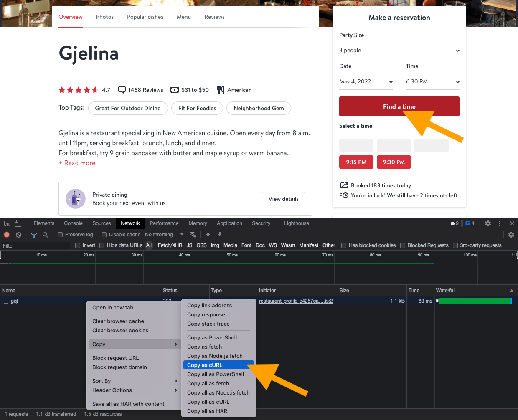The image size is (518, 420).
Task: Click the booked times trend icon
Action: click(344, 185)
